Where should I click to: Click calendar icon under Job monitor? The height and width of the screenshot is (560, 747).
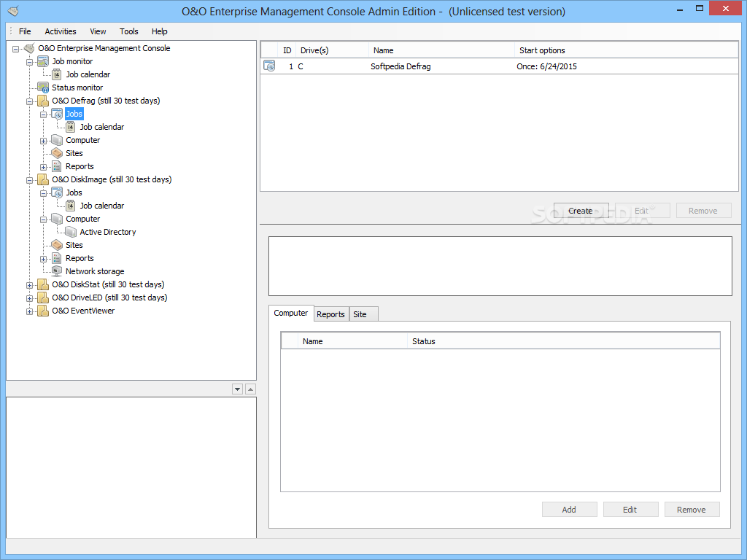(57, 75)
